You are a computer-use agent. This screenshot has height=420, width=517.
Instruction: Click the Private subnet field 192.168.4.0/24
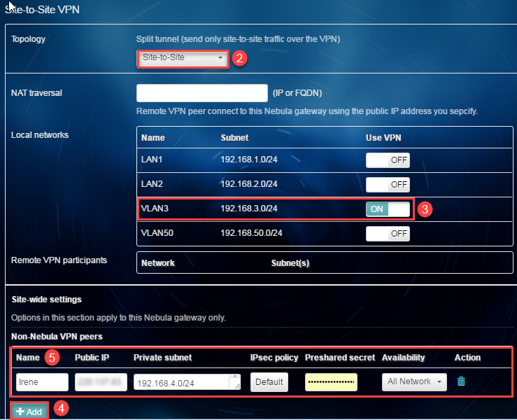[x=187, y=382]
